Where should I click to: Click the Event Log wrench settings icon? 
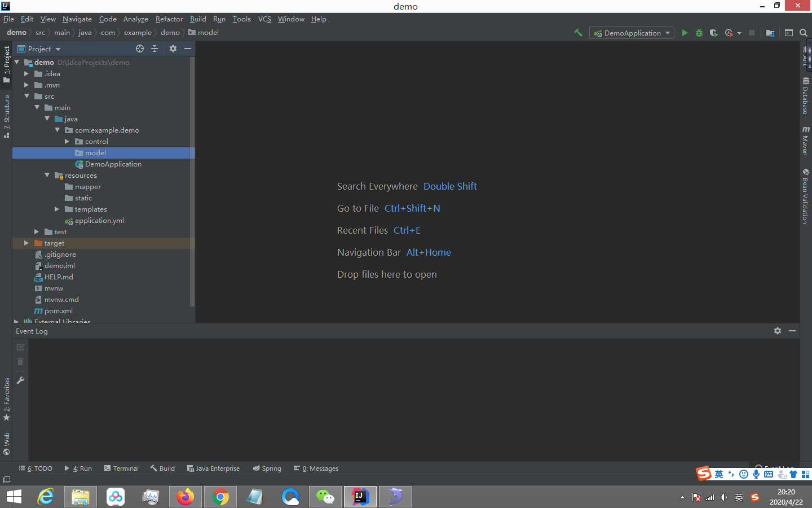point(20,380)
